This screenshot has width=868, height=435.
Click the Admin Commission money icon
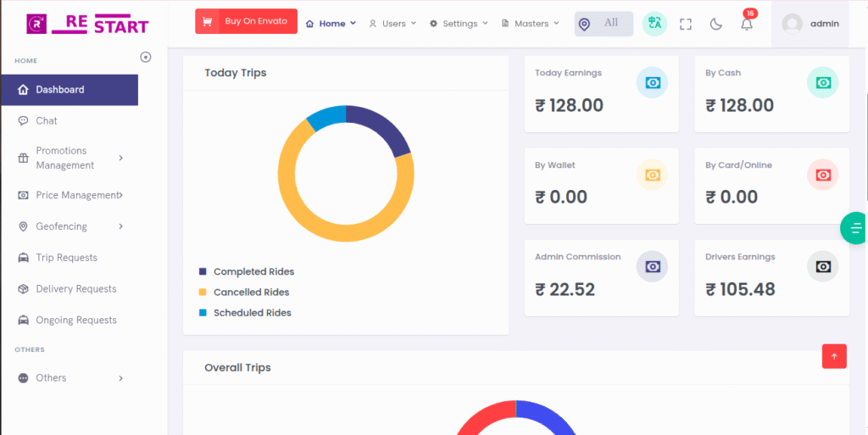[x=652, y=266]
